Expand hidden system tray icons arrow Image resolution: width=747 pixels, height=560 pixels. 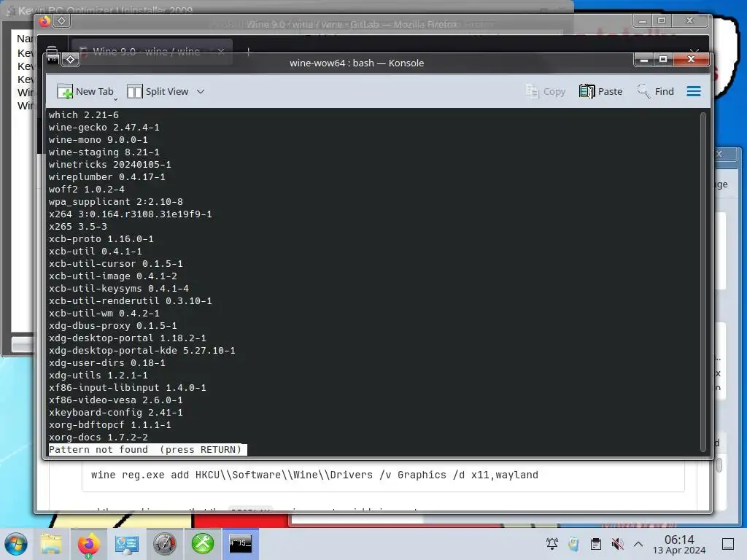(x=638, y=544)
